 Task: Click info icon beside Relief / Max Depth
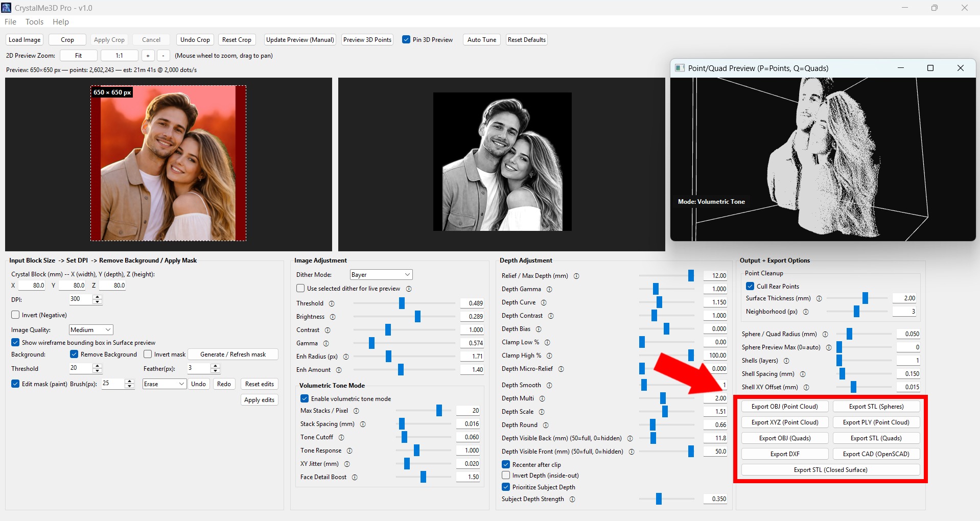pyautogui.click(x=576, y=276)
